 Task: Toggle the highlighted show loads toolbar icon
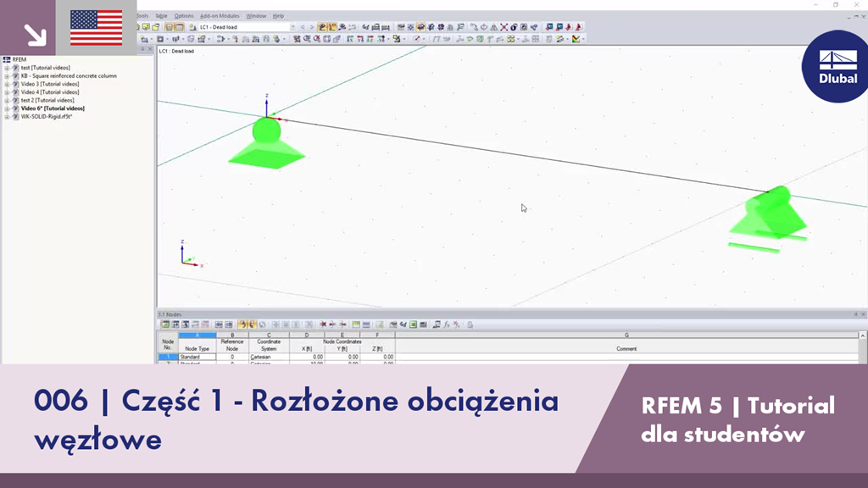(x=322, y=26)
